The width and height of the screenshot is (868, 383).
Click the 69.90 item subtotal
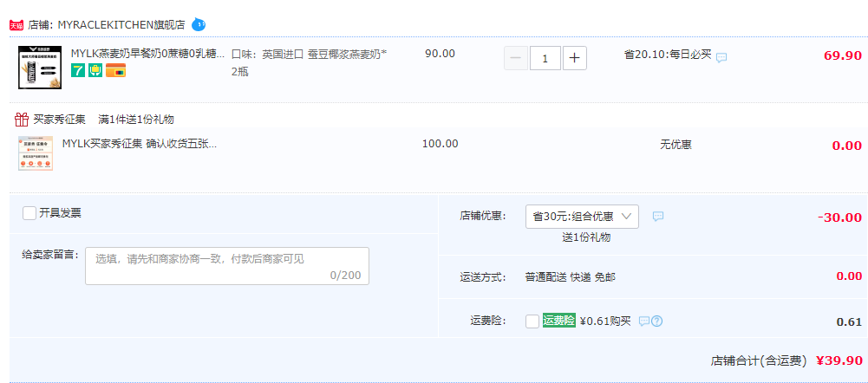(x=843, y=56)
